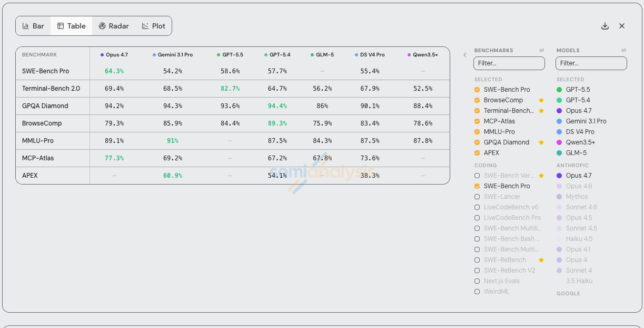The width and height of the screenshot is (644, 328).
Task: Click the star beside SWE-ReBench
Action: [541, 260]
